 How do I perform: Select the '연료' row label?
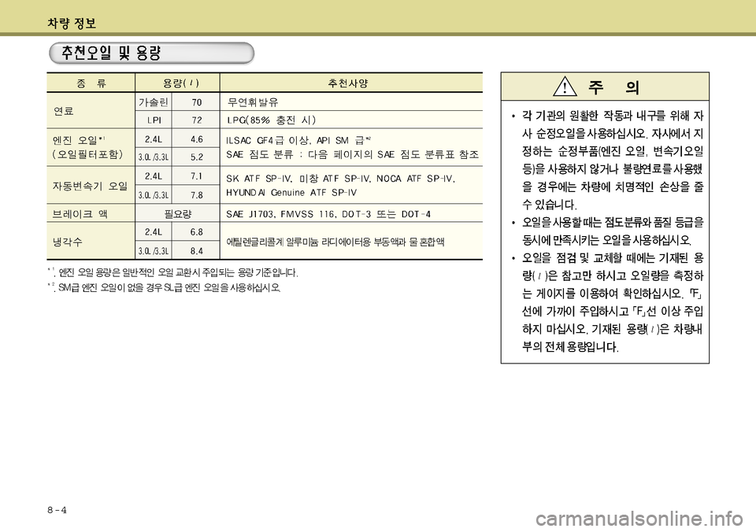coord(64,111)
